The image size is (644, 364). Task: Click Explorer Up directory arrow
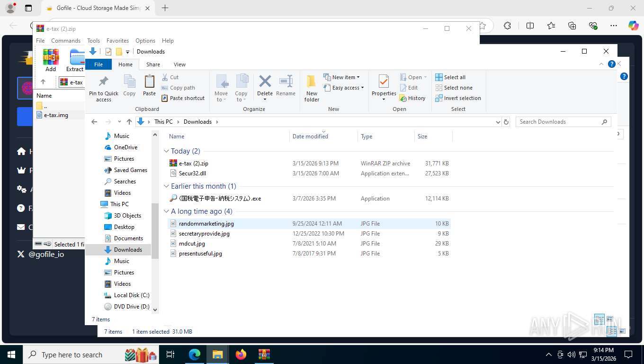[129, 122]
